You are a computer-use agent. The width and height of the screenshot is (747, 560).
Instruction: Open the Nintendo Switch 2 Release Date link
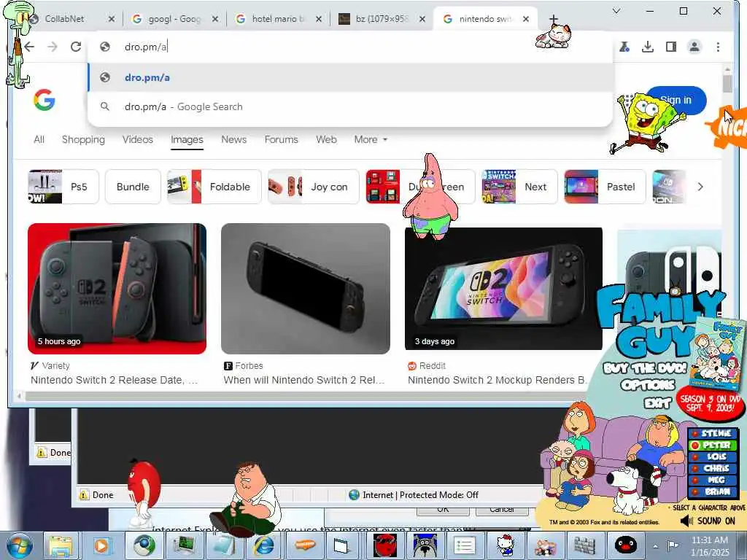pyautogui.click(x=114, y=380)
